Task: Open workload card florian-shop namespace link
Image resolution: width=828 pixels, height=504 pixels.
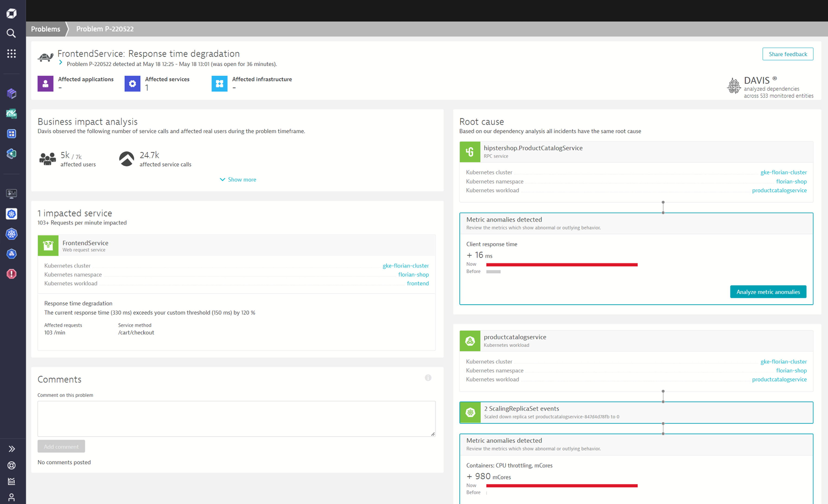Action: (x=791, y=370)
